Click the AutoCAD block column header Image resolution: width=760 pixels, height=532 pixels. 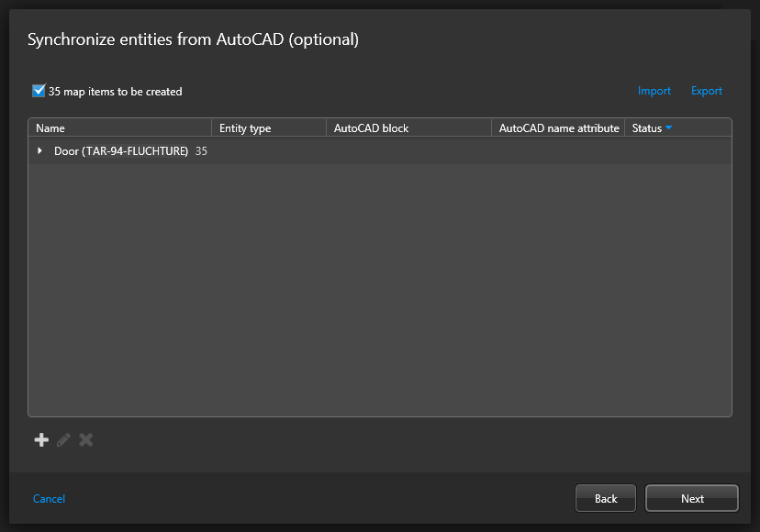coord(371,128)
